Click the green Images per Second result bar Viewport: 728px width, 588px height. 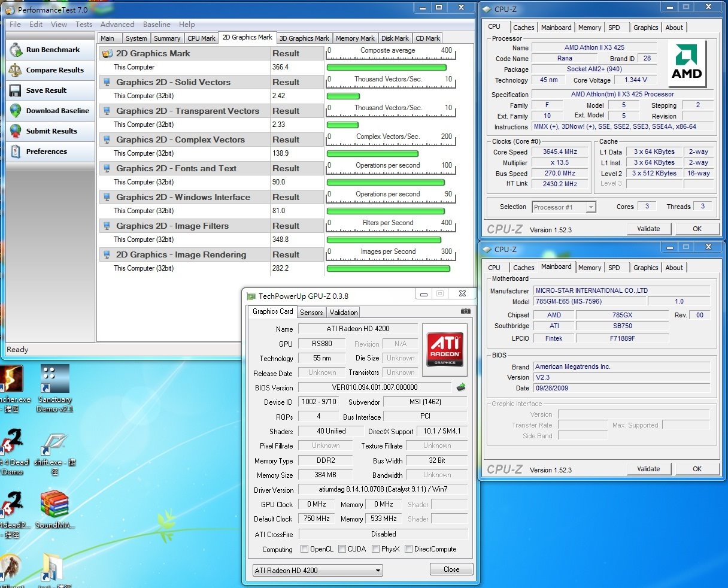389,269
